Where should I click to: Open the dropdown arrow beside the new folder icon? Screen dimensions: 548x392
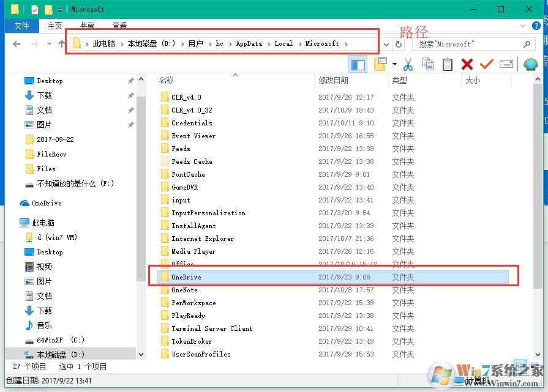coord(394,64)
